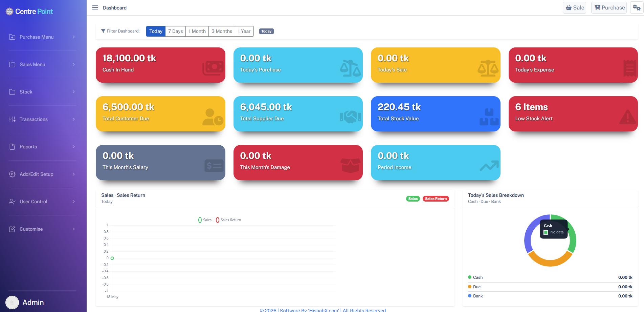This screenshot has width=644, height=312.
Task: Click the Sales Menu folder icon
Action: pos(12,64)
